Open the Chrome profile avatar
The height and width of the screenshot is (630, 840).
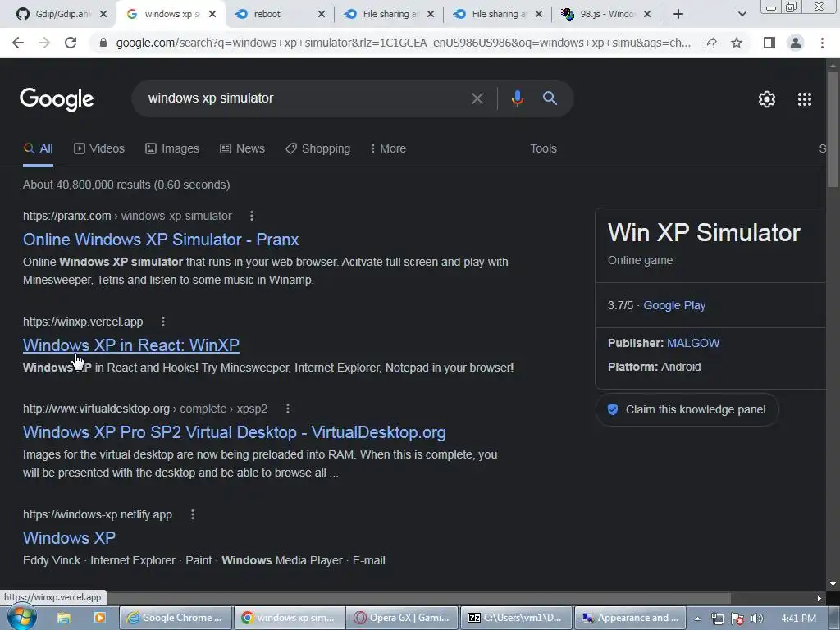(796, 43)
